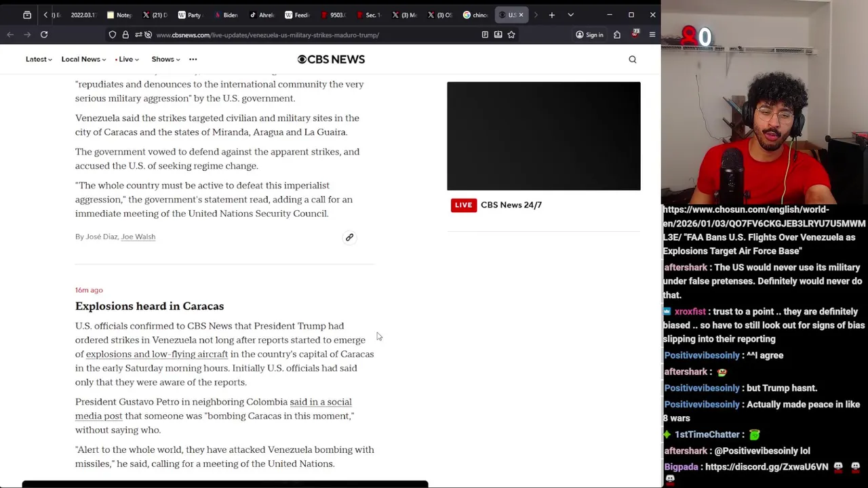The height and width of the screenshot is (488, 868).
Task: Click the save page icon in the address bar
Action: (498, 35)
